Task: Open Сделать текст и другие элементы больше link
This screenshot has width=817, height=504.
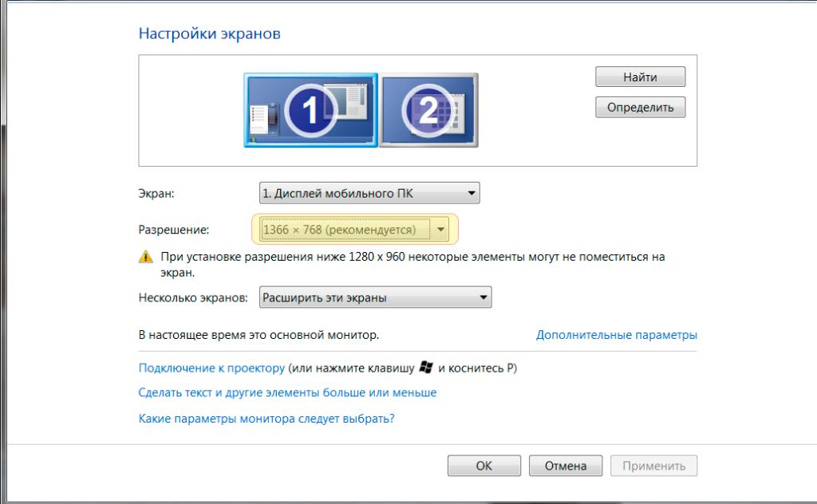Action: pos(287,392)
